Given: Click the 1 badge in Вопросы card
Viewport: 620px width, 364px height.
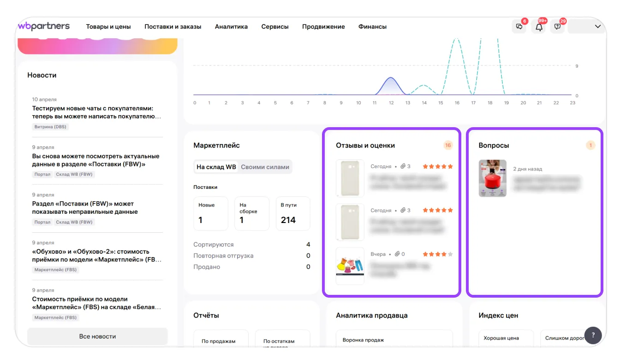Looking at the screenshot, I should point(590,145).
